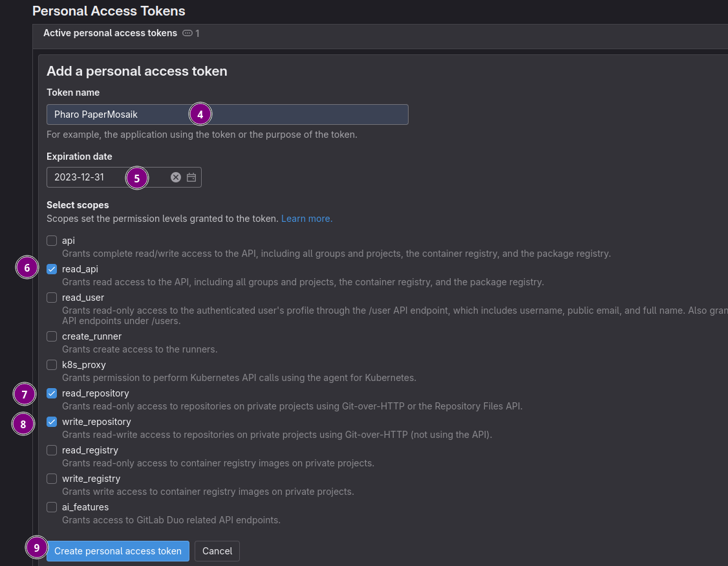Uncheck the read_api scope
The image size is (728, 566).
(52, 269)
